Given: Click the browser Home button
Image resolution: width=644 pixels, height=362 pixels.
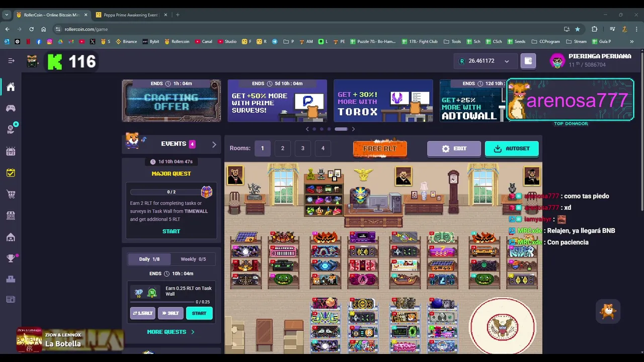Looking at the screenshot, I should (43, 29).
